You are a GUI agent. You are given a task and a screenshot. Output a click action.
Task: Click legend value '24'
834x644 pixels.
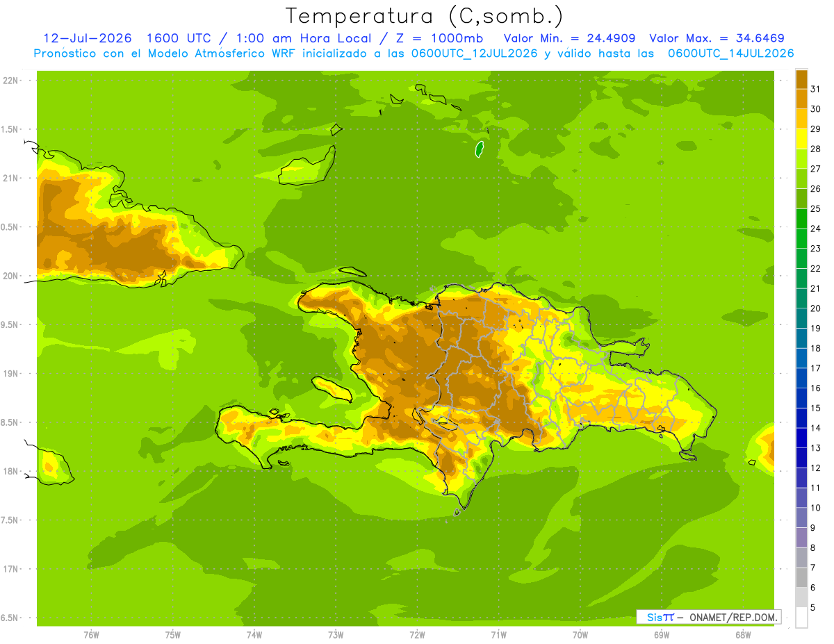pos(816,229)
